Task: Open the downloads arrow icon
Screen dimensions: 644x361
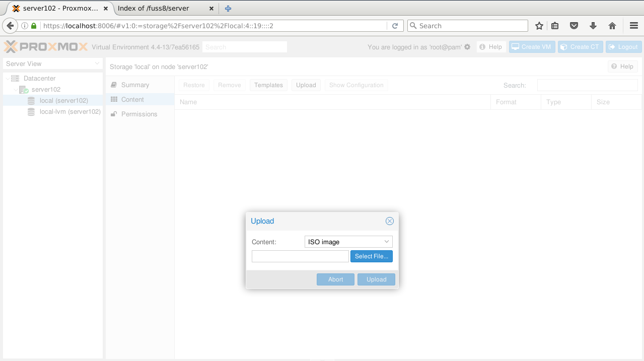Action: [x=593, y=26]
